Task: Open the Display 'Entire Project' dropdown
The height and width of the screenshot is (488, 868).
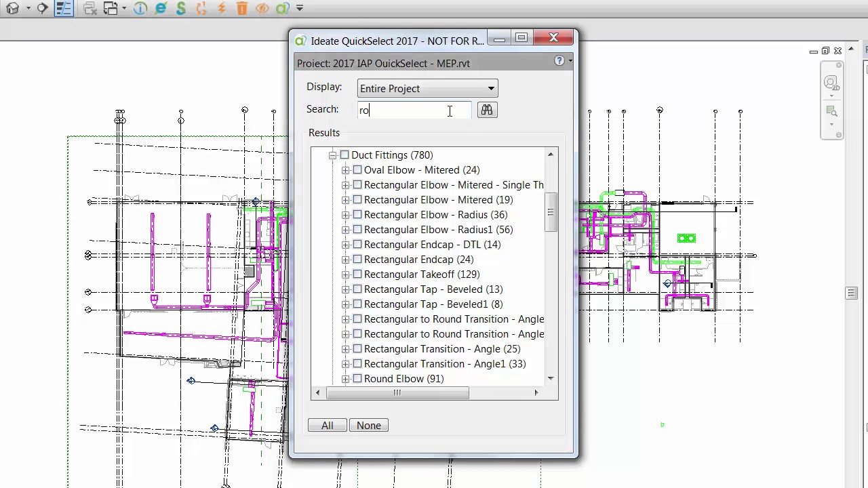Action: click(x=427, y=88)
